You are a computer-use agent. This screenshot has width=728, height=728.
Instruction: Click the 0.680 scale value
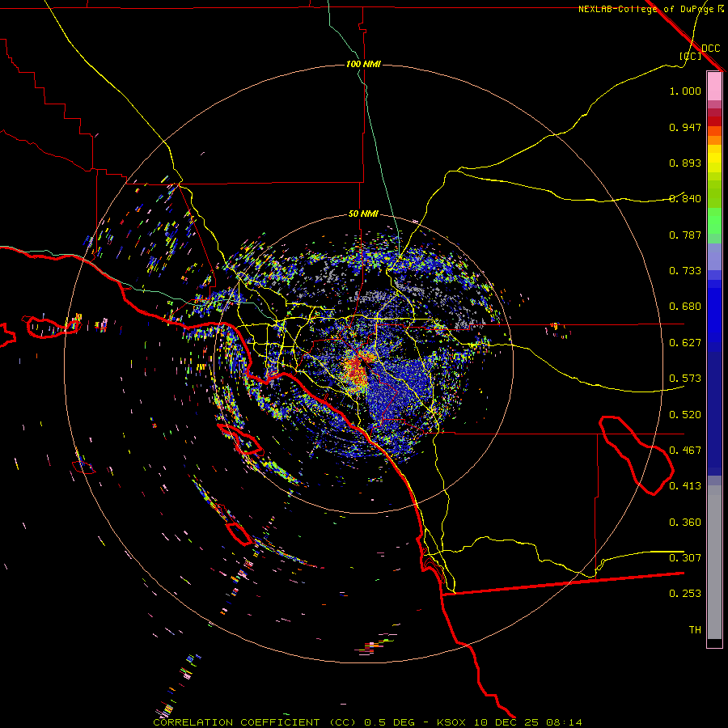[685, 307]
